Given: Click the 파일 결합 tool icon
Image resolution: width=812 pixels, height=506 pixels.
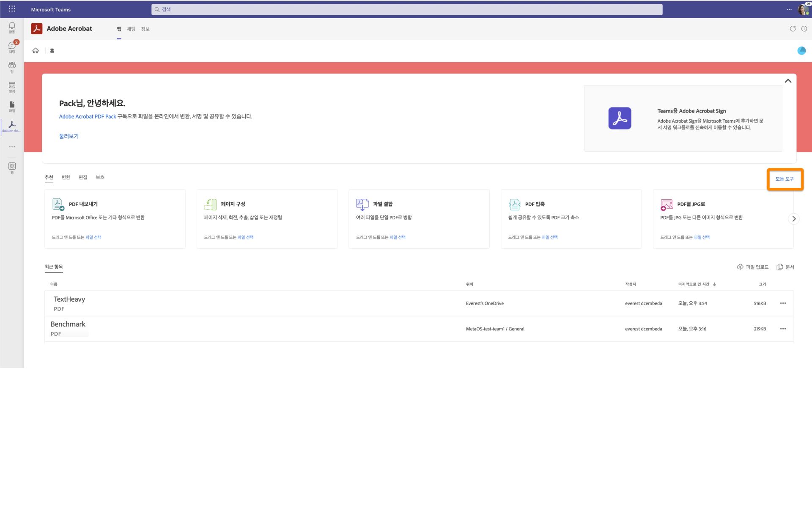Looking at the screenshot, I should (362, 204).
